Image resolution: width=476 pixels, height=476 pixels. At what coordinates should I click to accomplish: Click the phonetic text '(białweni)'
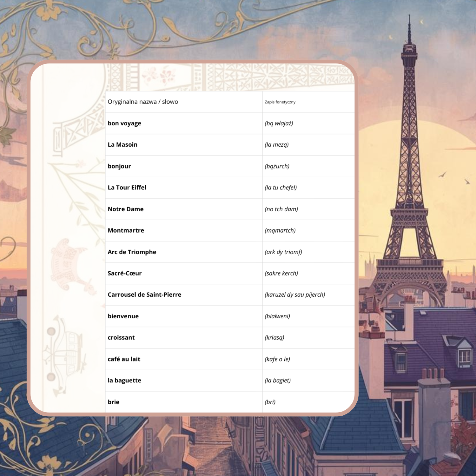tap(277, 316)
